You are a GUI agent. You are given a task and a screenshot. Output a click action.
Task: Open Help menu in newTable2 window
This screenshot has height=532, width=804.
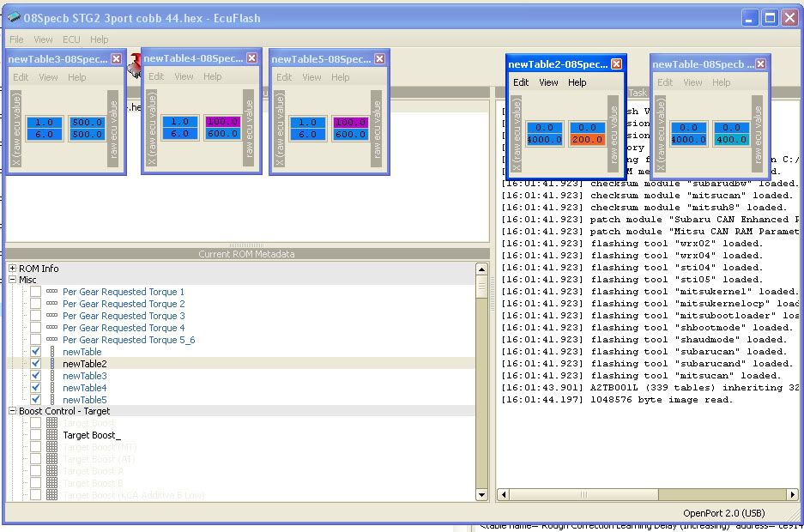(577, 82)
